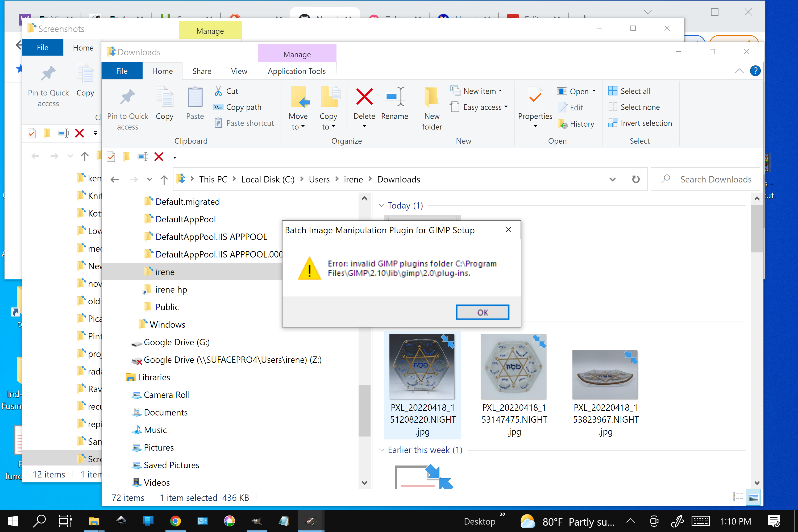Collapse the Today (1) group
The height and width of the screenshot is (532, 798).
click(381, 205)
